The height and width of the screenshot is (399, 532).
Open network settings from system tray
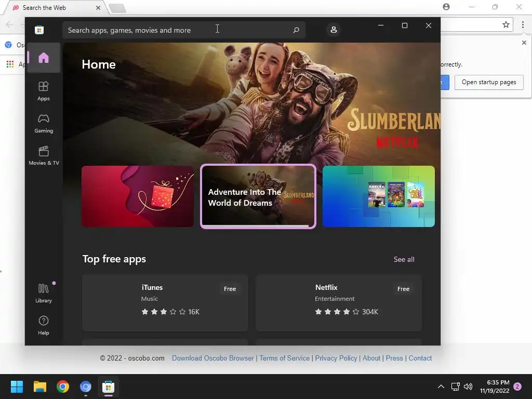pyautogui.click(x=455, y=387)
